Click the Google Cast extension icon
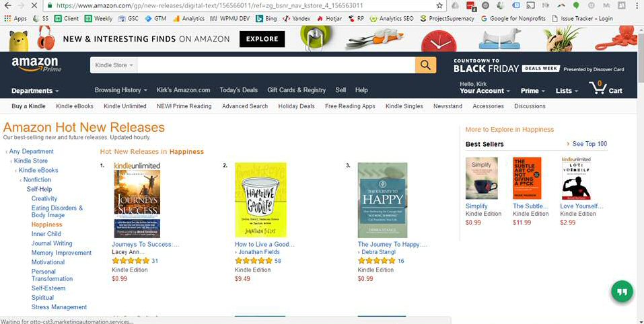This screenshot has width=644, height=324. [530, 5]
